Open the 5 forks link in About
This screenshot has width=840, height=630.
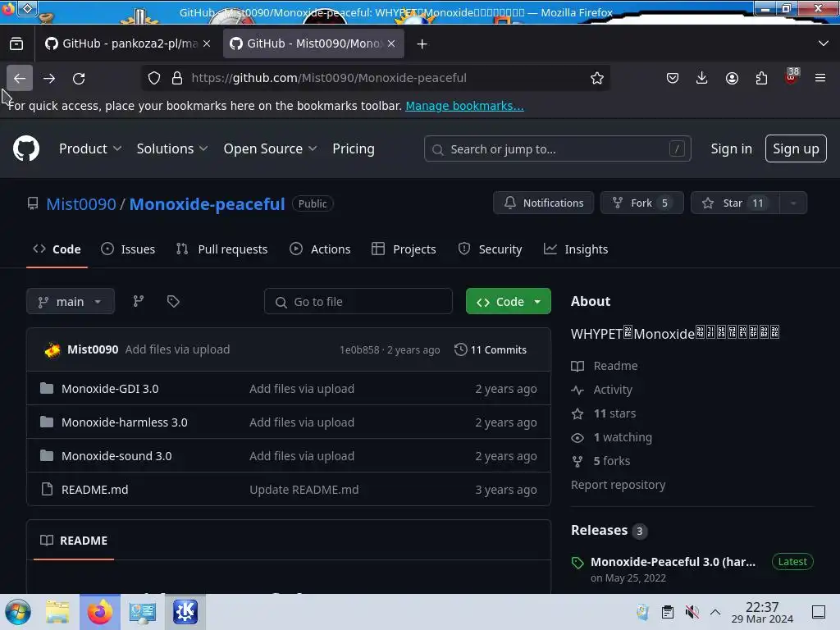(611, 461)
